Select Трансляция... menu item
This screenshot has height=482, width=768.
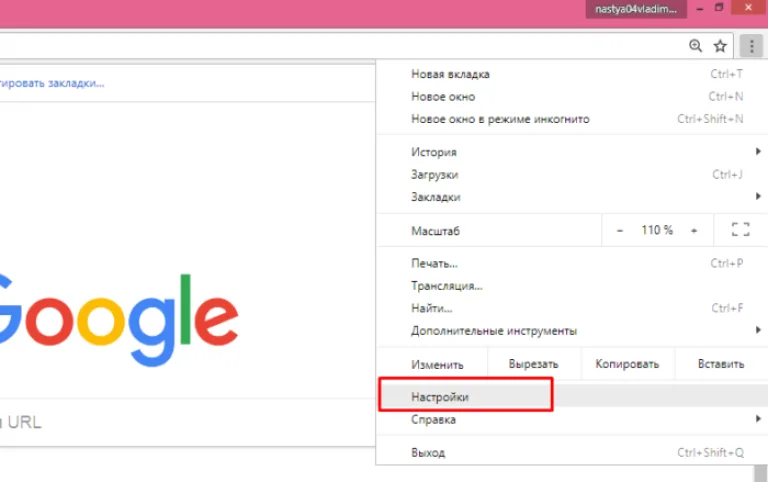click(572, 286)
